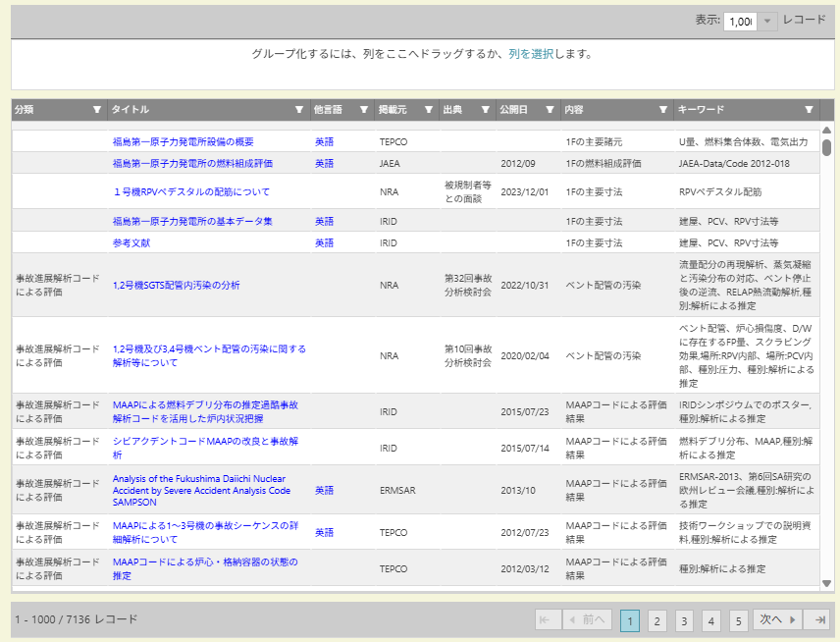Sort by 内容 column header

click(574, 109)
